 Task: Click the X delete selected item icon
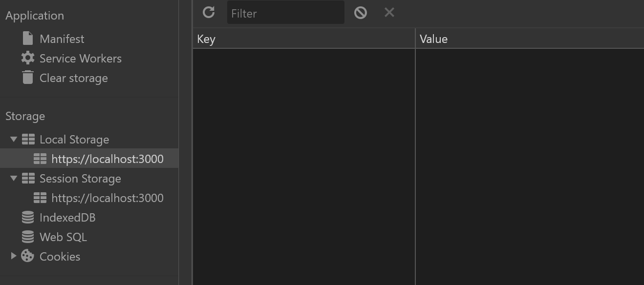(389, 13)
